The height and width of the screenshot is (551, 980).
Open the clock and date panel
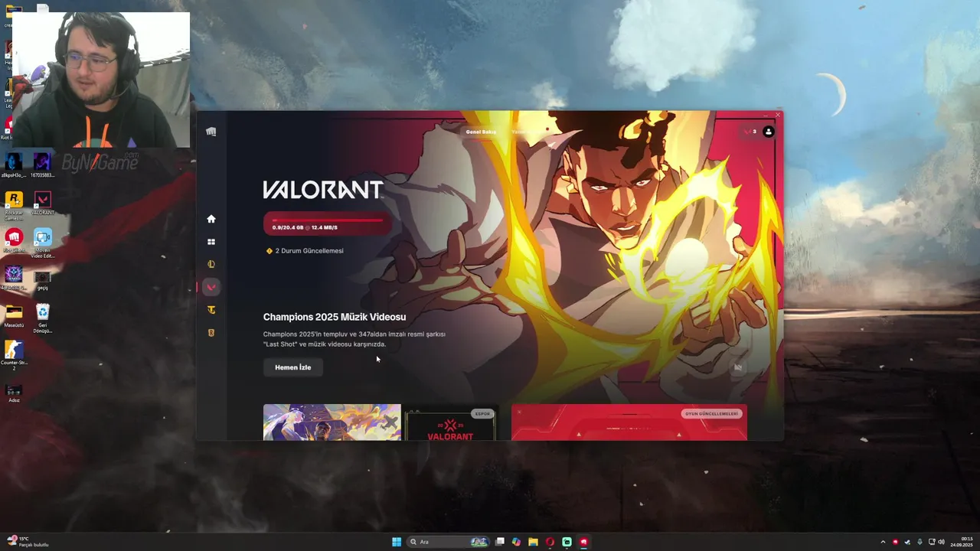pos(962,542)
